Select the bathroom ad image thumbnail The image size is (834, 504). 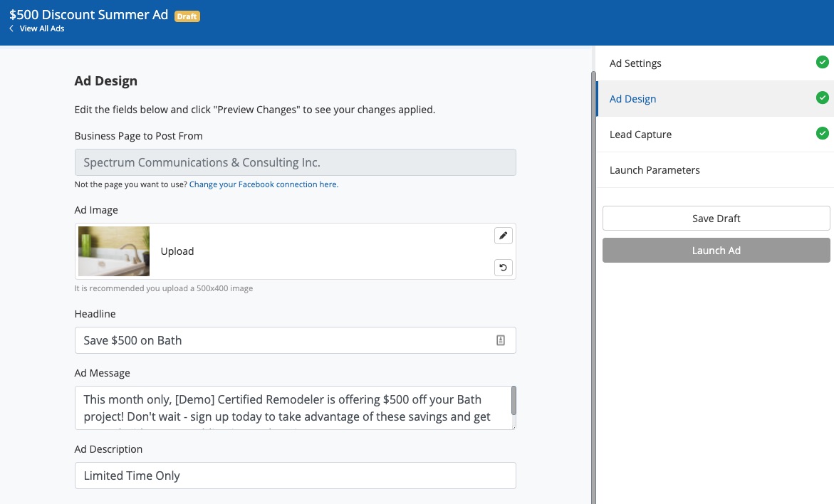[x=114, y=251]
